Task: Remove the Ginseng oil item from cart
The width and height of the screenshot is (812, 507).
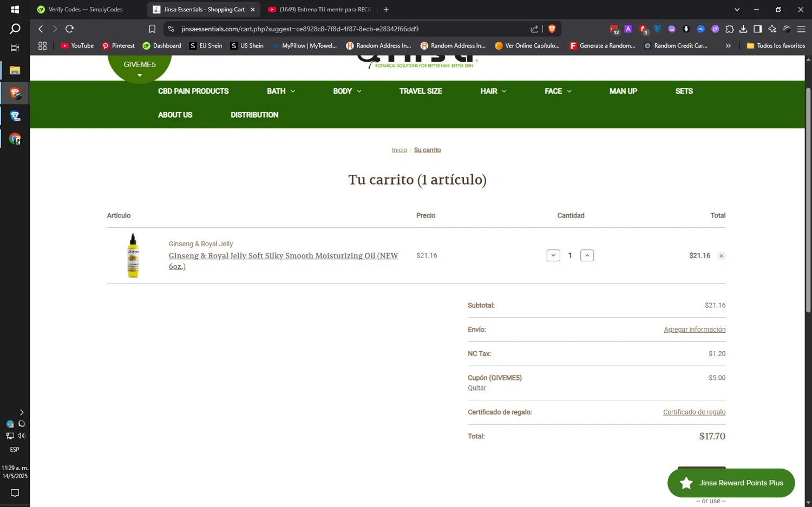Action: (x=722, y=256)
